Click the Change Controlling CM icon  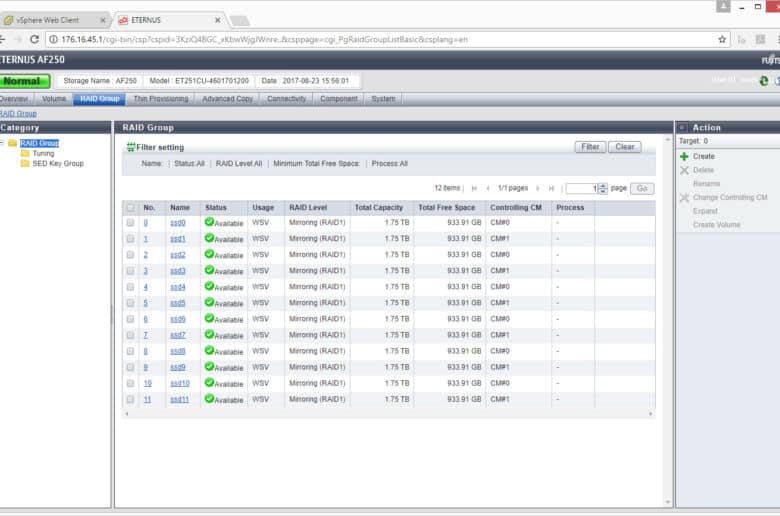[684, 198]
